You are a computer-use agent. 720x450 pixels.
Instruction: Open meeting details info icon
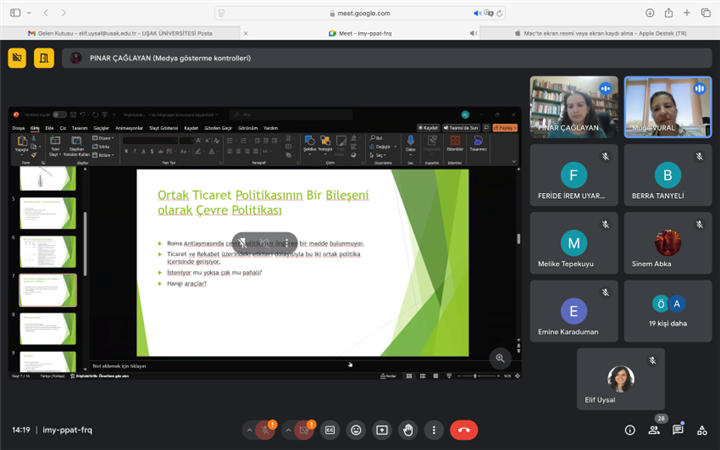pos(630,430)
